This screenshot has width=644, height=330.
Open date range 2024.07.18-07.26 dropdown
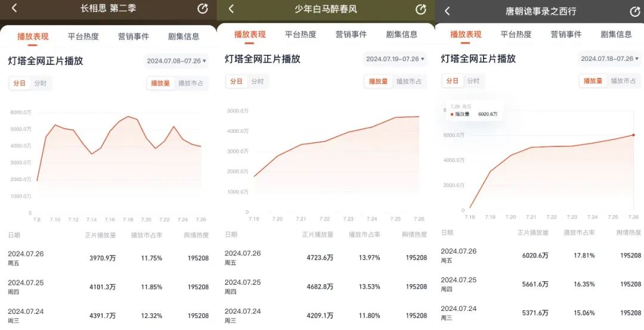[610, 58]
